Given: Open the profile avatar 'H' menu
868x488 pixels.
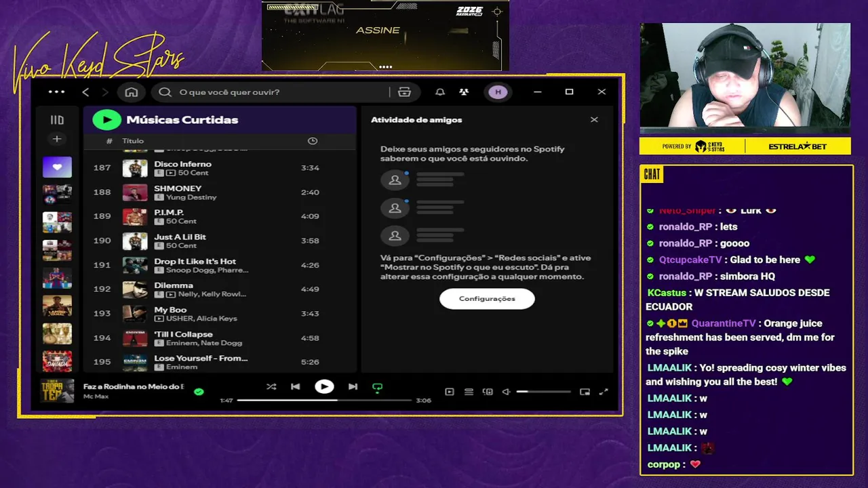Looking at the screenshot, I should (498, 92).
